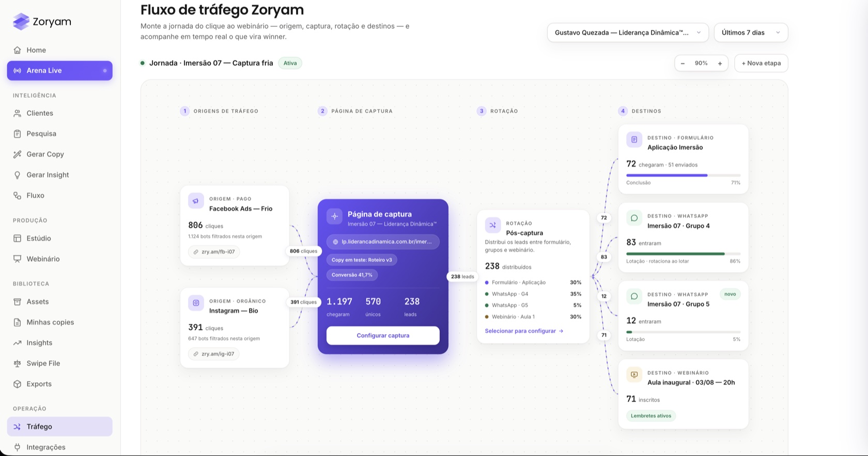Click the step 3 Rotação badge
Screen dimensions: 868x456
point(482,111)
